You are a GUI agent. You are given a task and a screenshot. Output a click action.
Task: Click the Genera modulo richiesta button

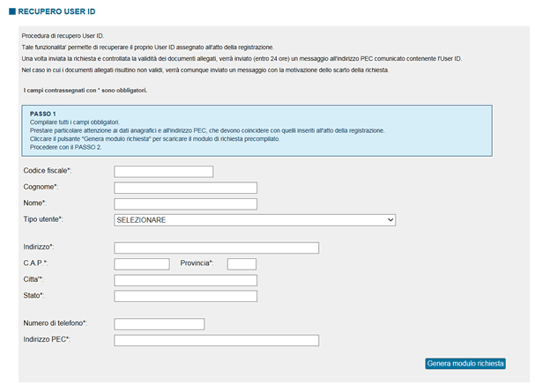point(465,364)
